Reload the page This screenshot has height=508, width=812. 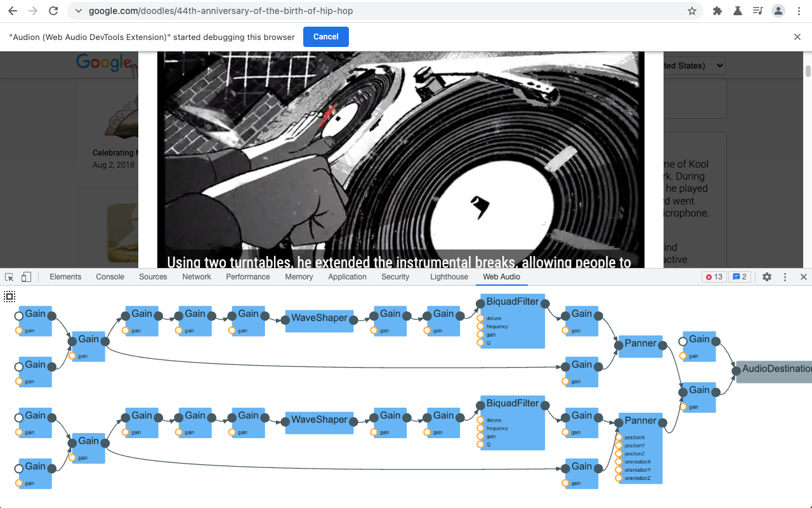[x=53, y=11]
